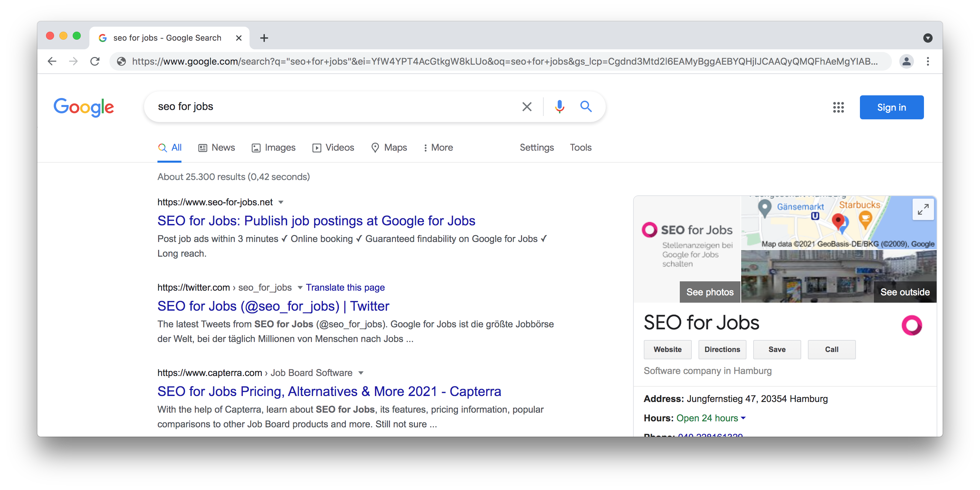Click the Directions button in knowledge panel
Screen dimensions: 980x490
pyautogui.click(x=722, y=349)
